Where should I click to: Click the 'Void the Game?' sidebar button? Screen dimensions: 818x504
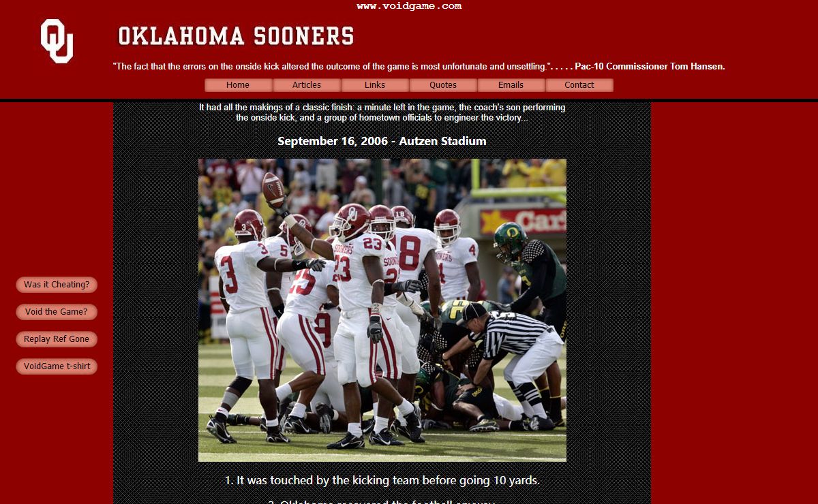coord(57,312)
